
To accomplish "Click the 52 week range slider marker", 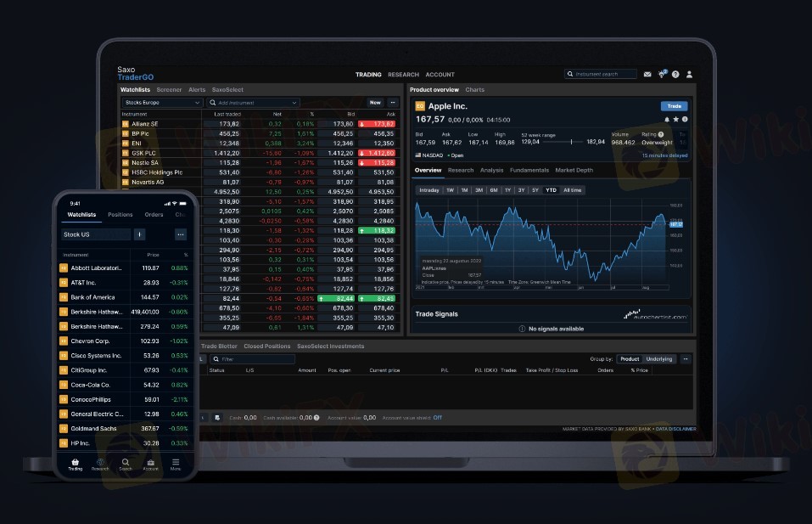I will (571, 142).
